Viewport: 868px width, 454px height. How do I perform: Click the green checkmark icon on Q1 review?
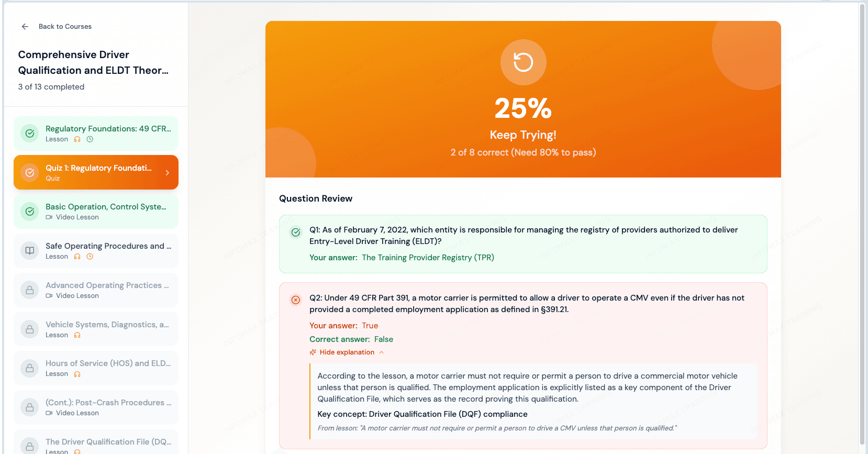click(x=296, y=232)
